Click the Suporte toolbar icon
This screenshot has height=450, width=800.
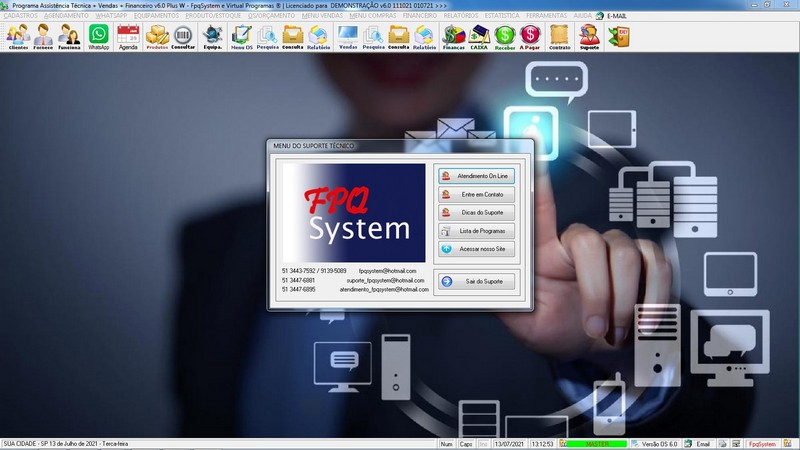click(589, 37)
